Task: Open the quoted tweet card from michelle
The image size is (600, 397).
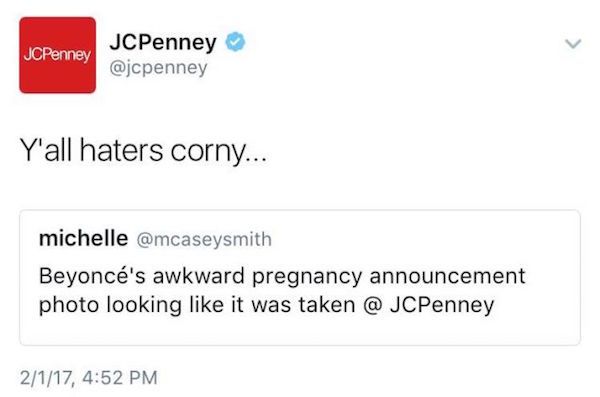Action: click(x=300, y=278)
